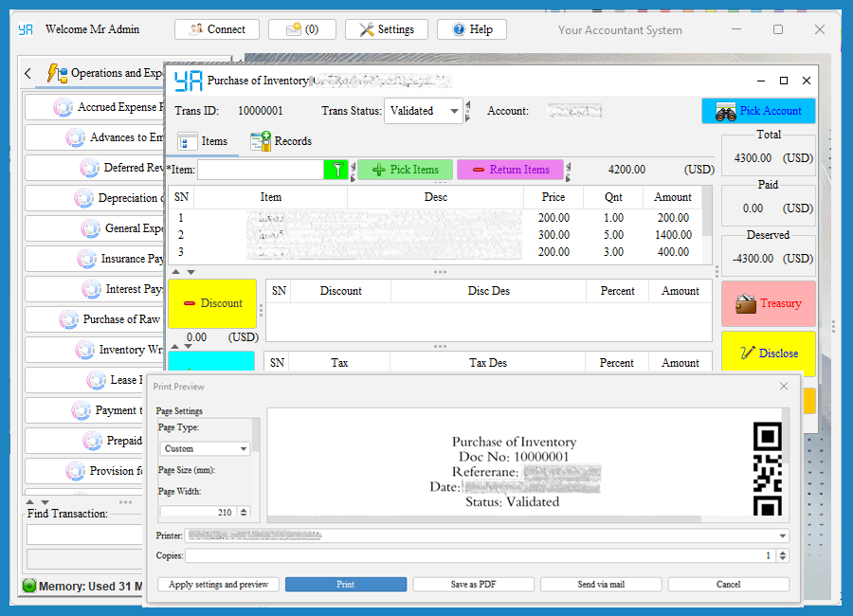Screen dimensions: 853x616
Task: Open the Treasury button
Action: point(768,303)
